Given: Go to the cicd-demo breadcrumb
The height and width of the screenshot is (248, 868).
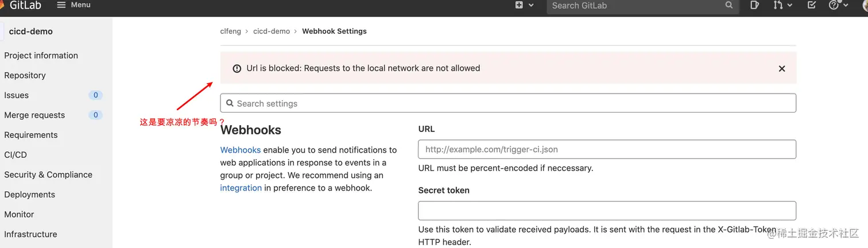Looking at the screenshot, I should pyautogui.click(x=272, y=31).
